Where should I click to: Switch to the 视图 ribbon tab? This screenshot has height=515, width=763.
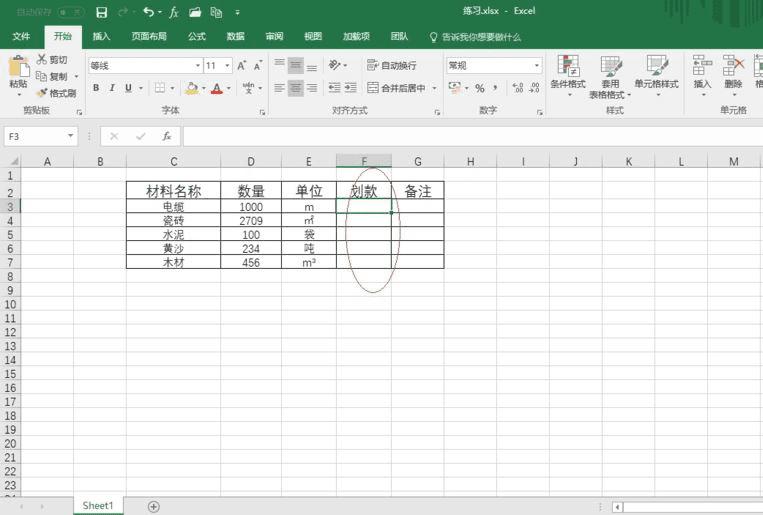coord(313,37)
